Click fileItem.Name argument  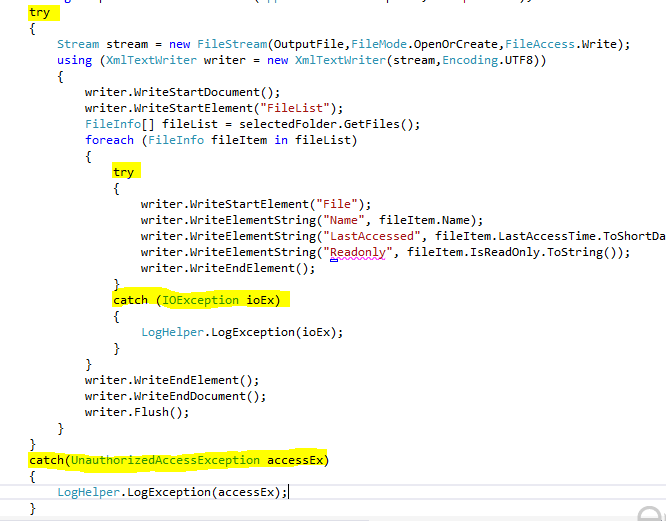pyautogui.click(x=425, y=220)
